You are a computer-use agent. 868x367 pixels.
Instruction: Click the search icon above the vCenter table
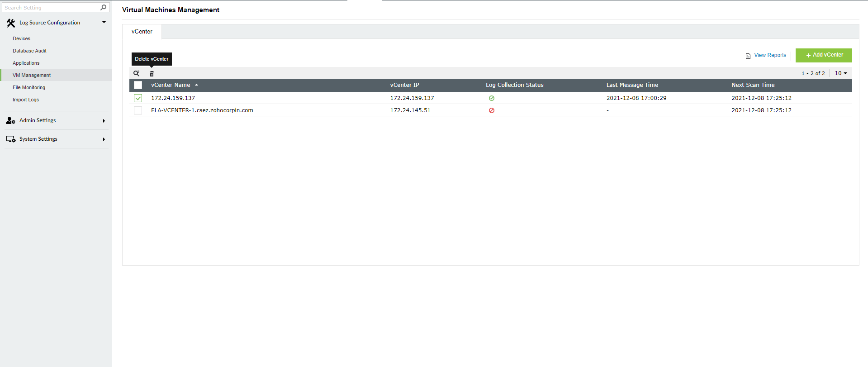pyautogui.click(x=136, y=73)
